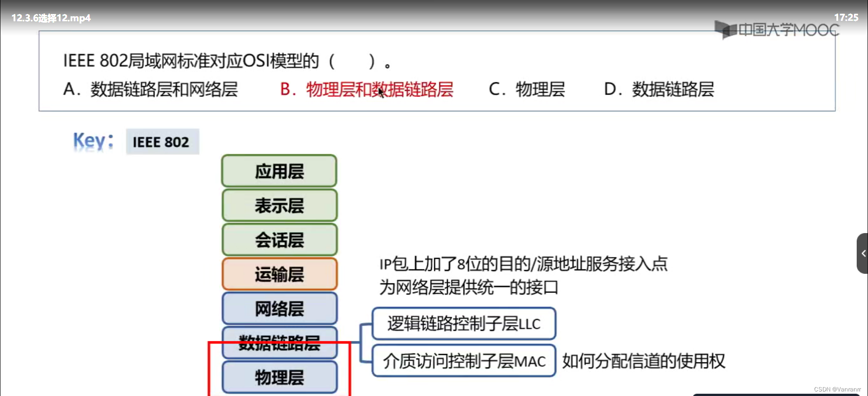Click the 17:25 time display
This screenshot has width=868, height=396.
tap(846, 18)
